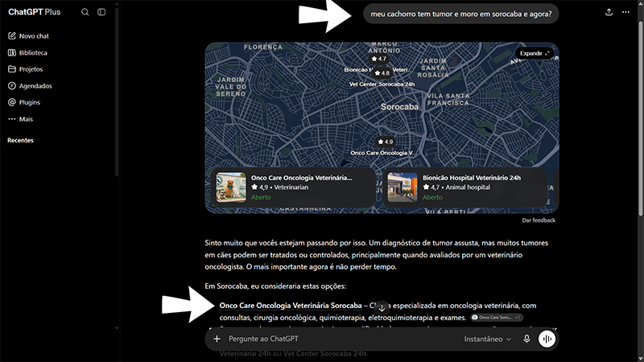Screen dimensions: 644x362
Task: Collapse the sidebar with the panel icon
Action: [x=101, y=12]
